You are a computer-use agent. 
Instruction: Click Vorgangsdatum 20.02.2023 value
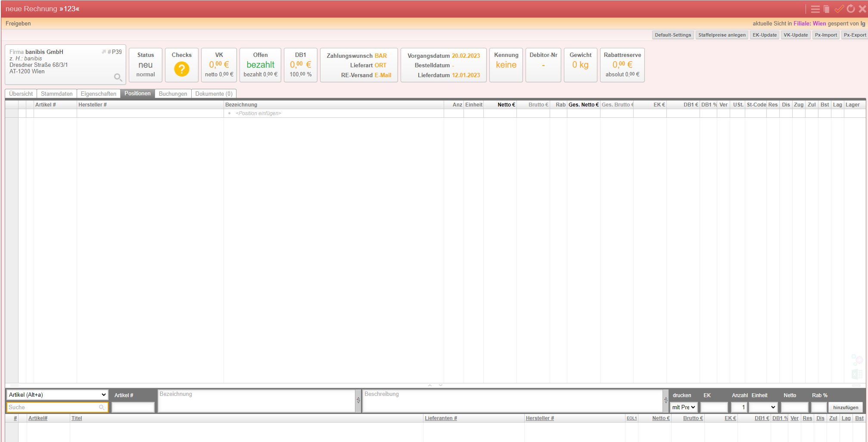(x=466, y=56)
